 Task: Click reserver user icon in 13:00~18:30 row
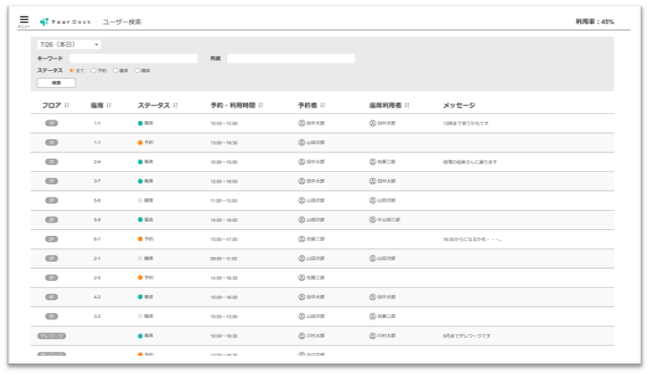click(x=302, y=143)
